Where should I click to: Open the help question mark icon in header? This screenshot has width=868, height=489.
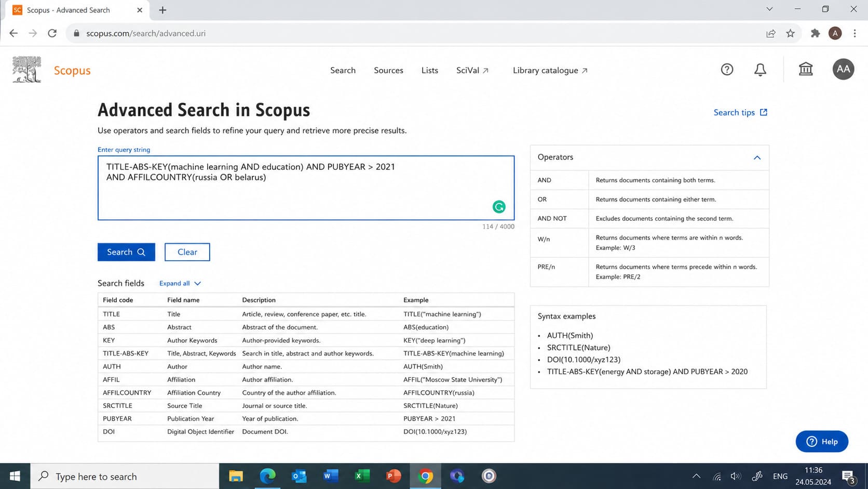click(x=727, y=69)
